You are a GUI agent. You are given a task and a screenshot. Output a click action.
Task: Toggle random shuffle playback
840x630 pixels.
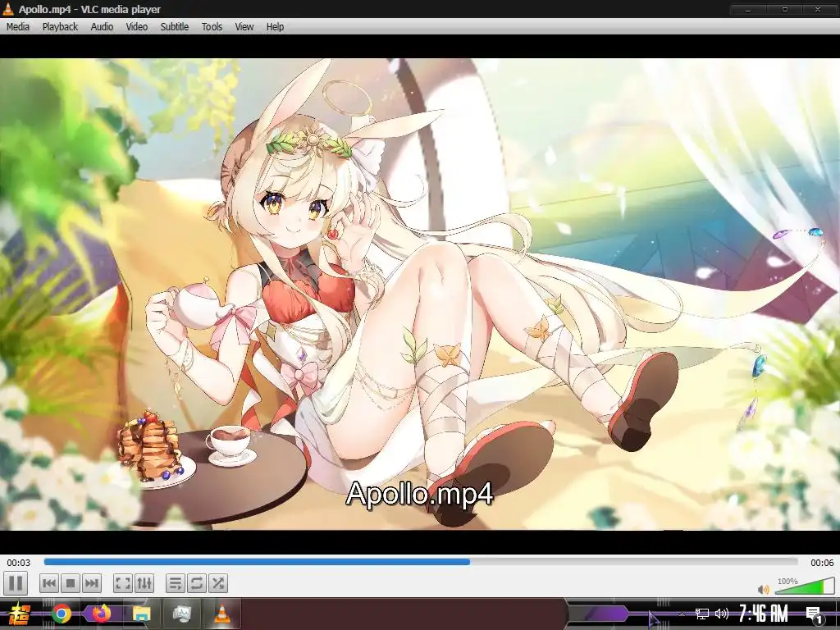(x=218, y=583)
